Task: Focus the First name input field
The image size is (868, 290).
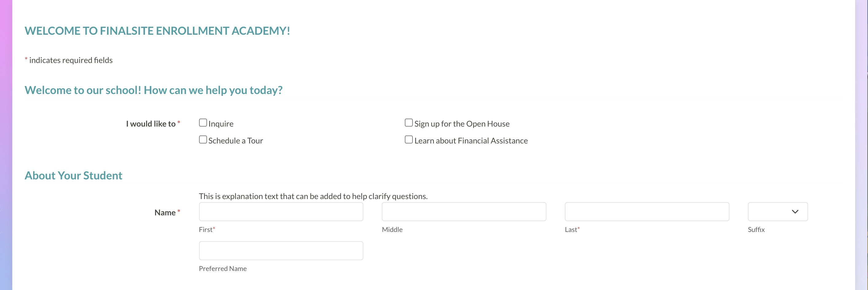Action: (x=281, y=212)
